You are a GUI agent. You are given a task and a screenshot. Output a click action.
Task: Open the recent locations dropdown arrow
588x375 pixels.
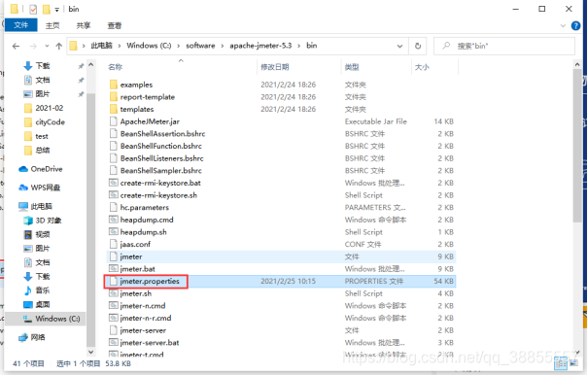pyautogui.click(x=47, y=46)
